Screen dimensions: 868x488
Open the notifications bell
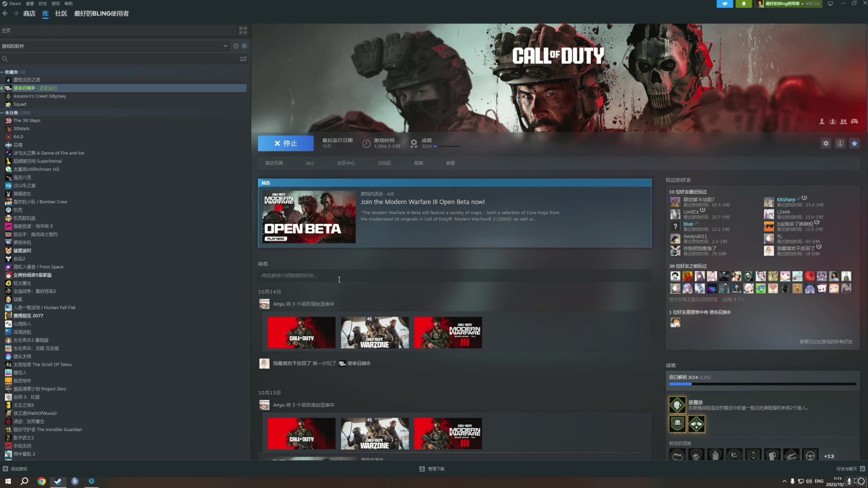click(x=744, y=4)
